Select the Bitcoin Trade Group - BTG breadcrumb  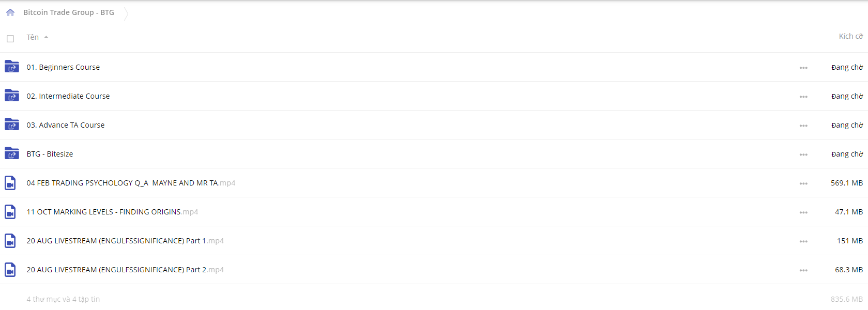click(x=69, y=12)
